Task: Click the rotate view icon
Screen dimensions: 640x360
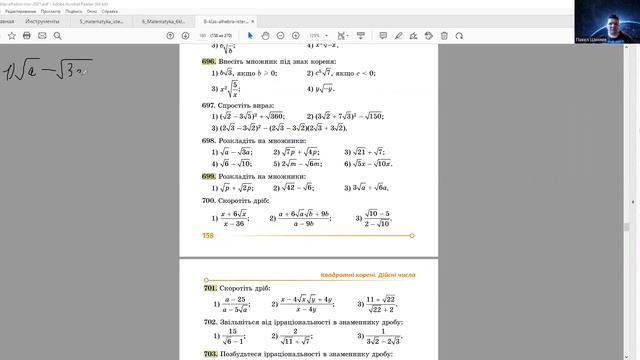Action: [x=459, y=36]
